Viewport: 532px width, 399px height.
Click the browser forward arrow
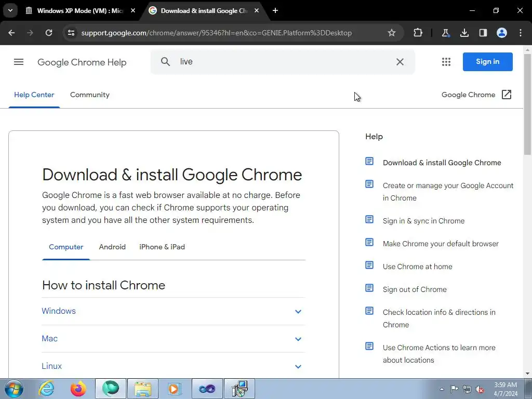(x=30, y=33)
